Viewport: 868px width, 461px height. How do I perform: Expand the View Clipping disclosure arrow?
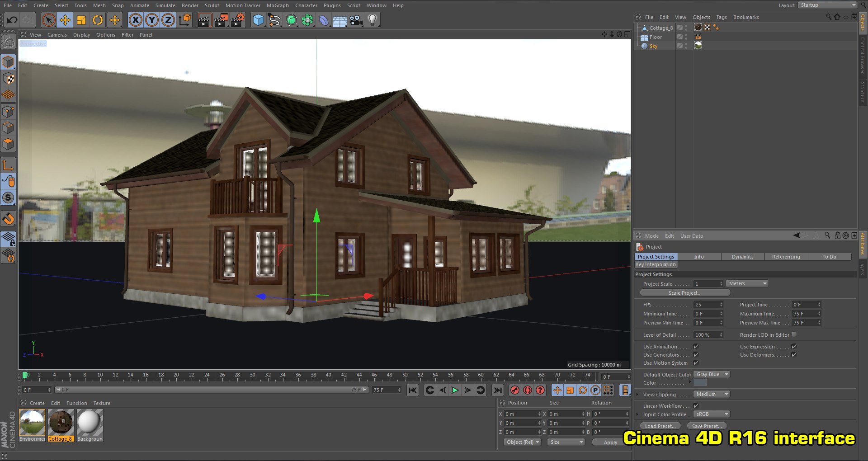point(637,395)
